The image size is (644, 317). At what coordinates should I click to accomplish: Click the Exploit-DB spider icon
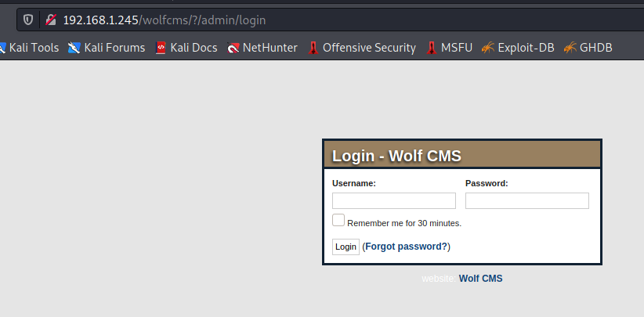click(x=488, y=48)
